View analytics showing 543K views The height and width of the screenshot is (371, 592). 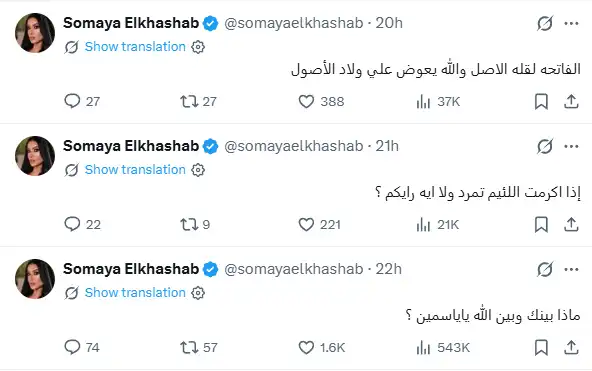(443, 347)
